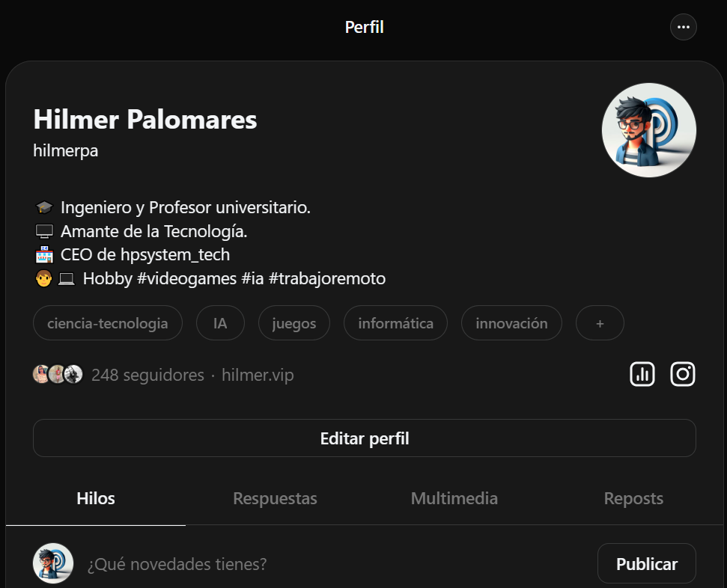This screenshot has height=588, width=727.
Task: Open the more options menu with the ellipsis icon
Action: [x=682, y=27]
